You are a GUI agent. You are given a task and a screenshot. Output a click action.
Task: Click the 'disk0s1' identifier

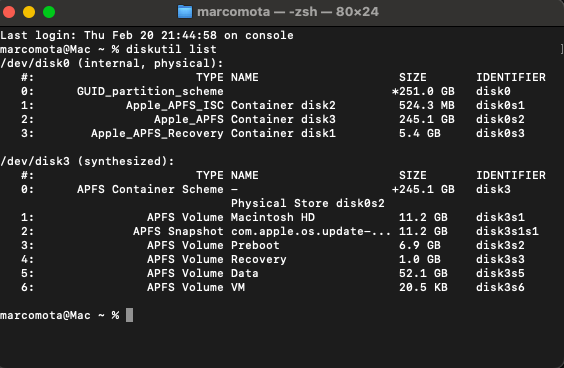pos(500,105)
